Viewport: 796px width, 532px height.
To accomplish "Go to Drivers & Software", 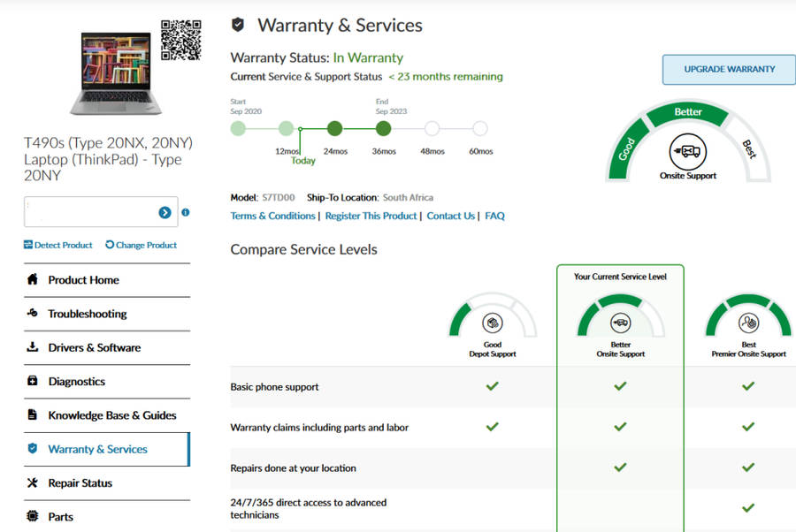I will pos(94,347).
